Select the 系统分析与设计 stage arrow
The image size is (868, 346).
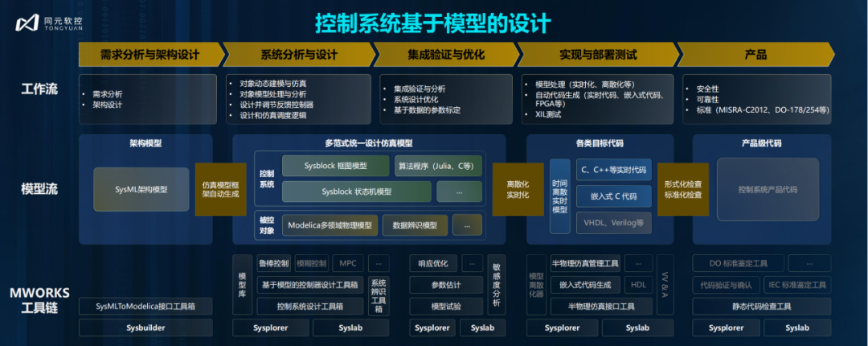point(300,55)
